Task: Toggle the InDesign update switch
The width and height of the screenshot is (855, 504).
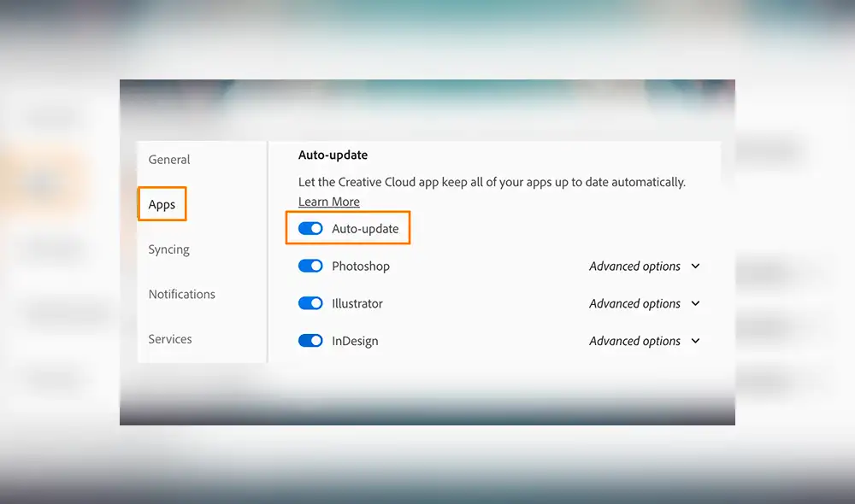Action: tap(310, 341)
